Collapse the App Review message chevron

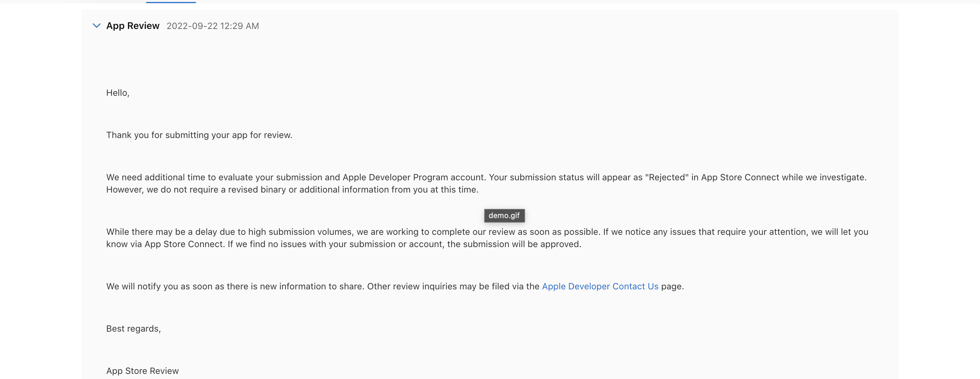(97, 26)
